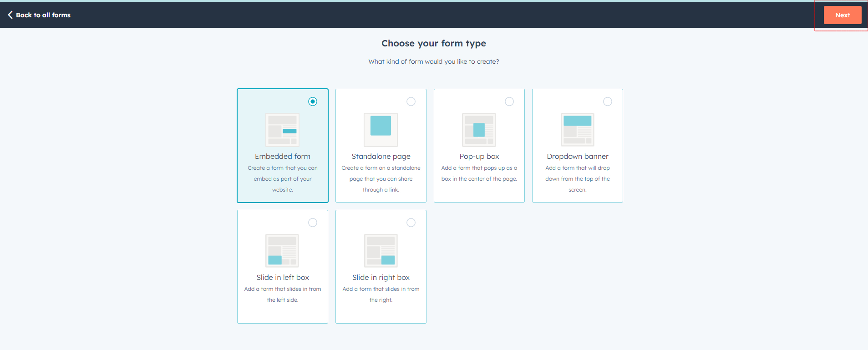868x350 pixels.
Task: Select the Dropdown banner radio button
Action: (x=608, y=101)
